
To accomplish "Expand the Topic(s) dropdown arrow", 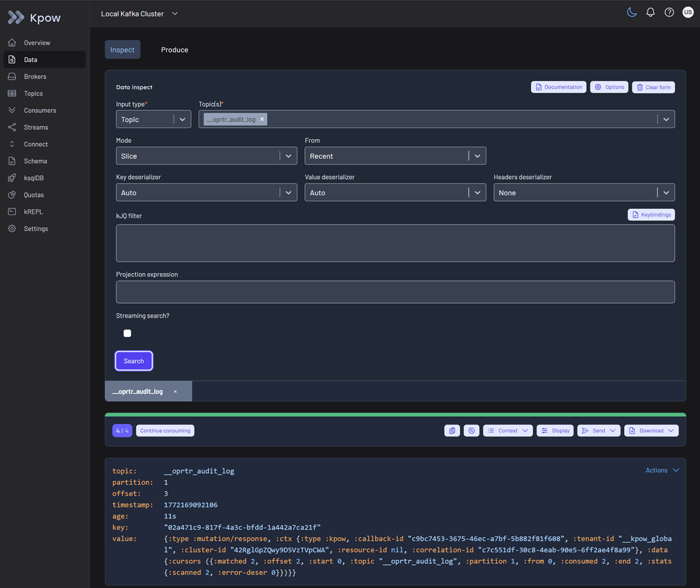I will pos(666,119).
